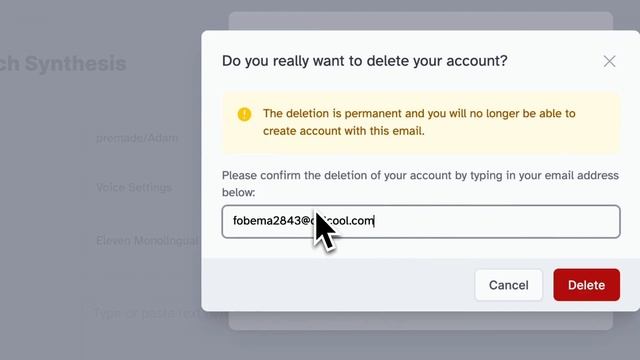Click the Speech Synthesis heading behind the dialog
Image resolution: width=640 pixels, height=360 pixels.
63,64
